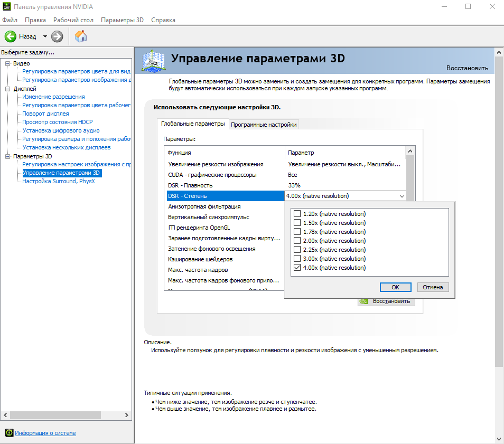Go to Home via house icon
The height and width of the screenshot is (444, 504).
coord(81,36)
